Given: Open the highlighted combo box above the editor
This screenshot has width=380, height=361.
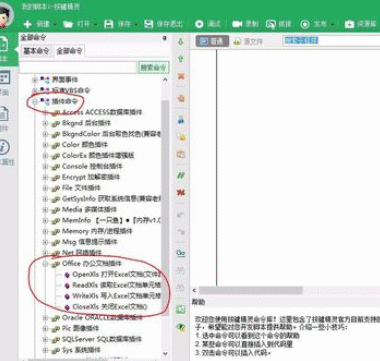Looking at the screenshot, I should tap(332, 41).
